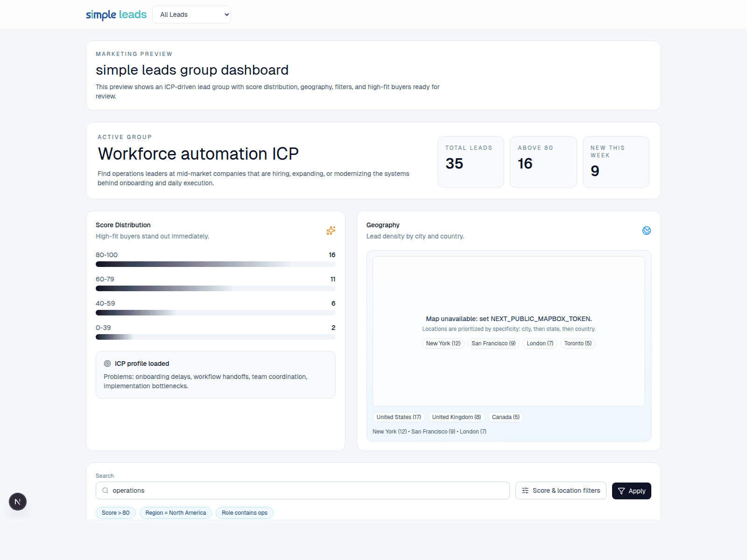This screenshot has width=747, height=560.
Task: Click the globe icon on Geography card
Action: (x=646, y=231)
